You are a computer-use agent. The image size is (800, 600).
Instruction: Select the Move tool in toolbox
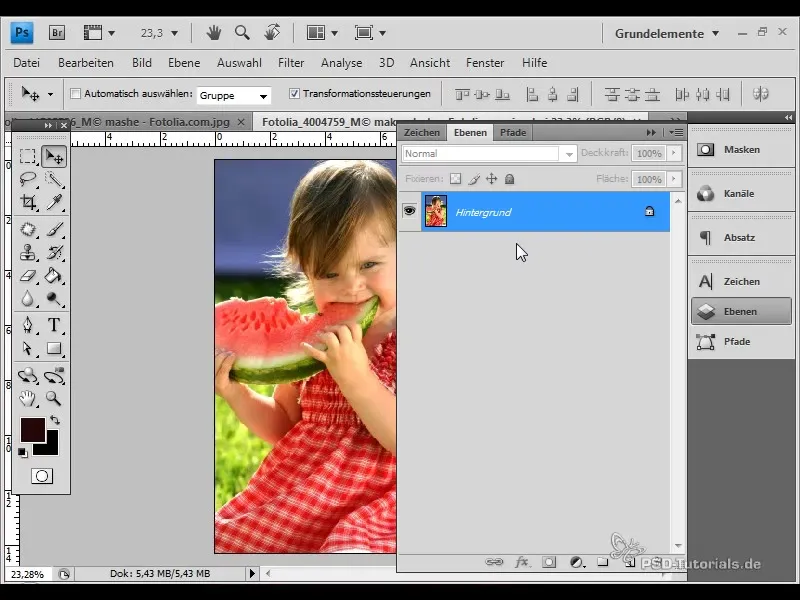coord(54,156)
